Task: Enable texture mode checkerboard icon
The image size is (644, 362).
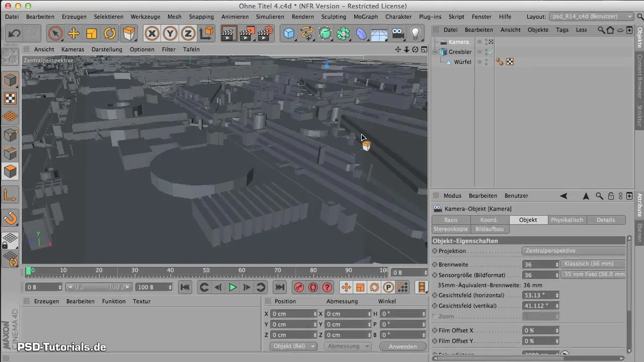Action: tap(11, 98)
